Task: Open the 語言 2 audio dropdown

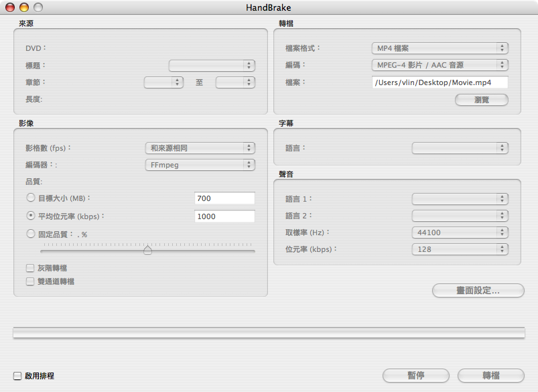Action: pos(460,216)
